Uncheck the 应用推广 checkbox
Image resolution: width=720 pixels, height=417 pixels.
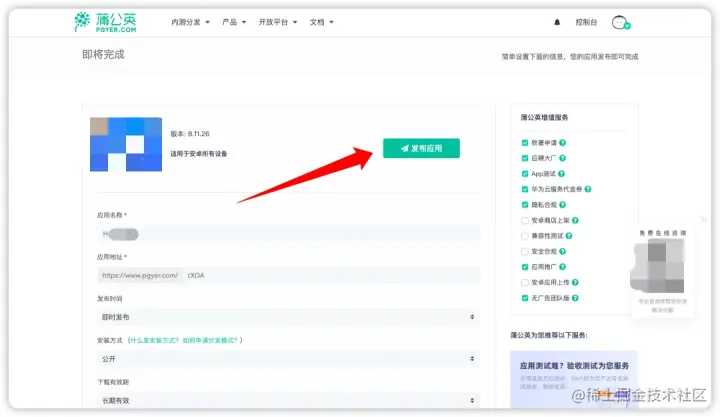(x=525, y=267)
